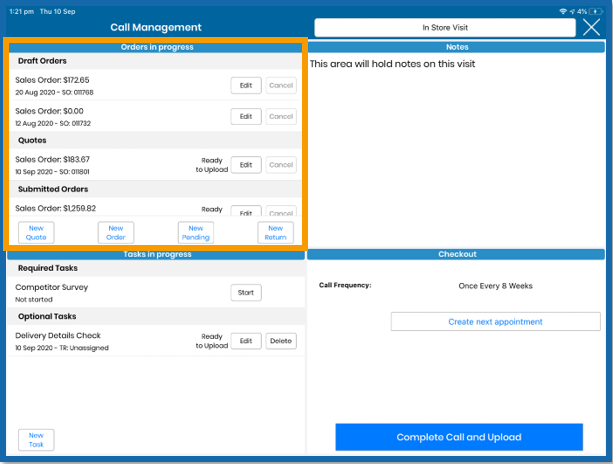The height and width of the screenshot is (464, 613).
Task: Open the In Store Visit field
Action: pyautogui.click(x=445, y=27)
